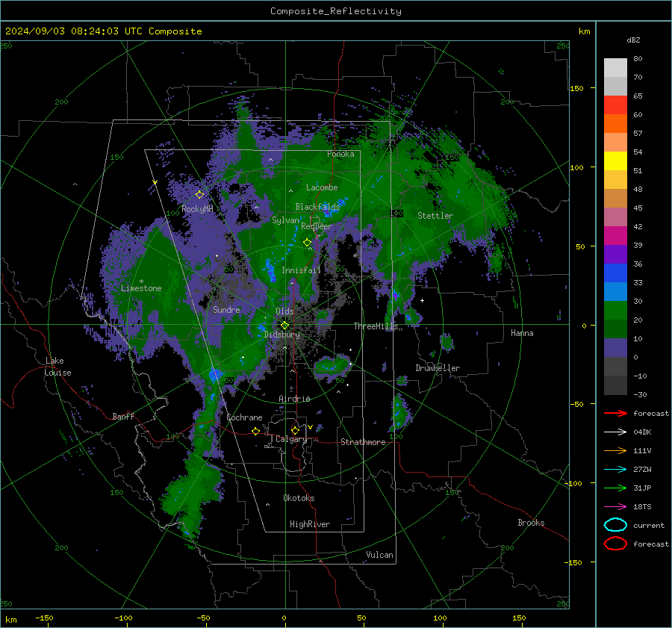Viewport: 672px width, 628px height.
Task: Select the bright green 30 dBZ swatch
Action: pos(615,310)
